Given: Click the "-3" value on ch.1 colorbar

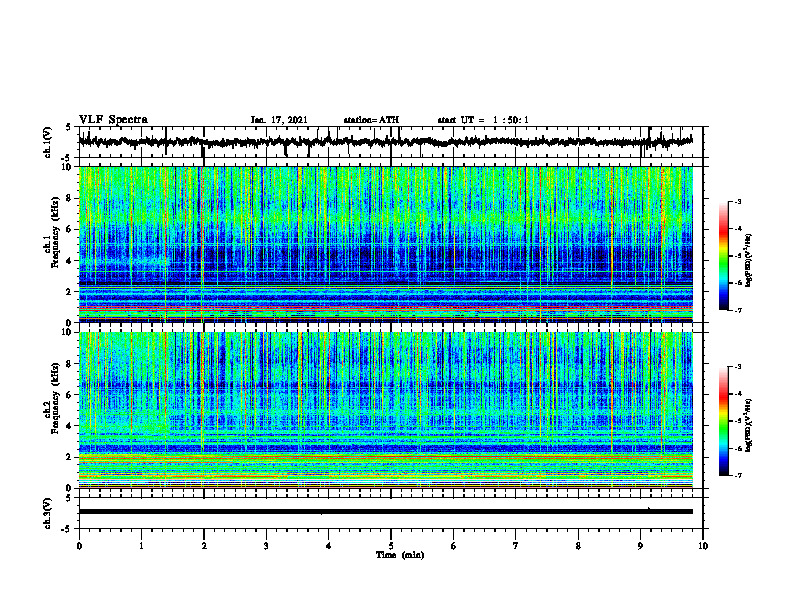Looking at the screenshot, I should pyautogui.click(x=737, y=202).
